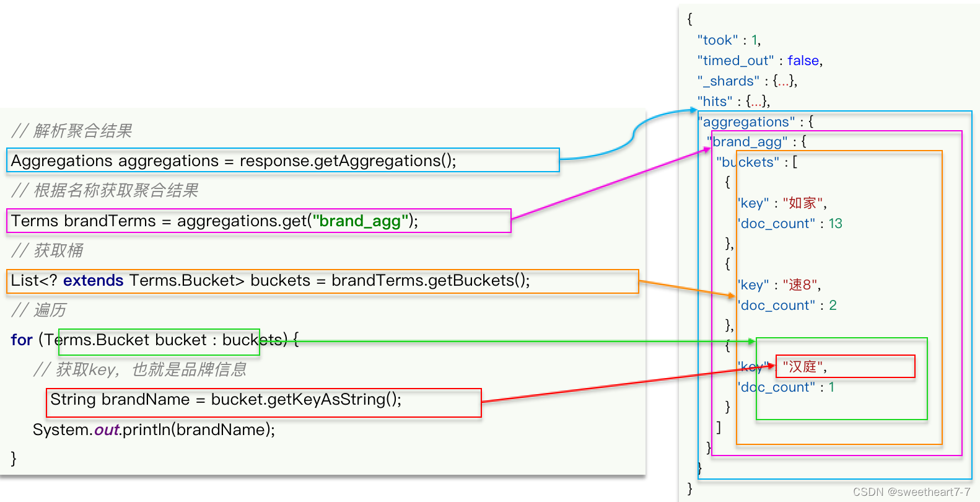Click the line '"doc_count" : 1'
Viewport: 980px width, 502px height.
coord(786,387)
